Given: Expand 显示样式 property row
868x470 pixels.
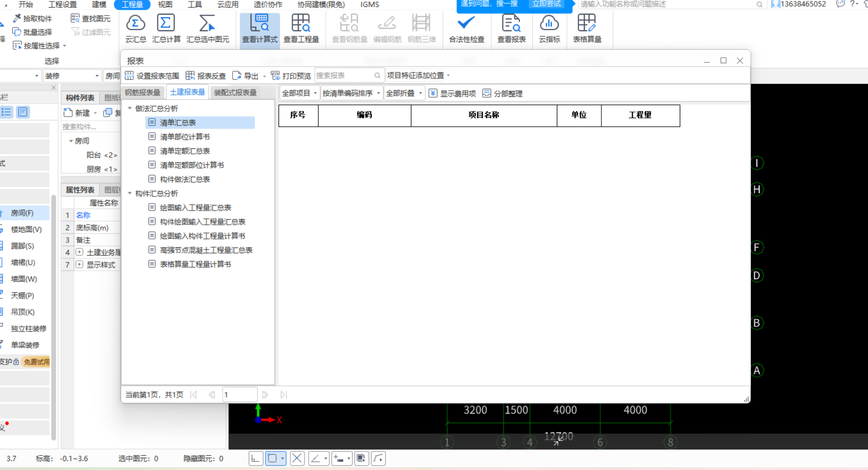Looking at the screenshot, I should (79, 265).
